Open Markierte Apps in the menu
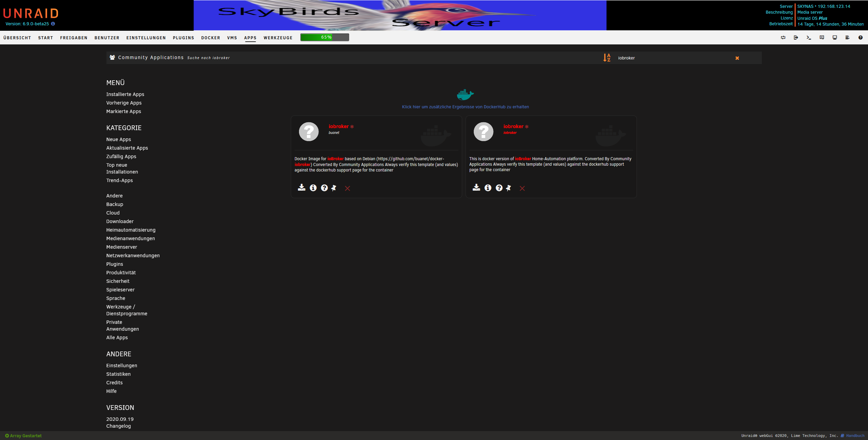This screenshot has width=868, height=440. click(124, 111)
